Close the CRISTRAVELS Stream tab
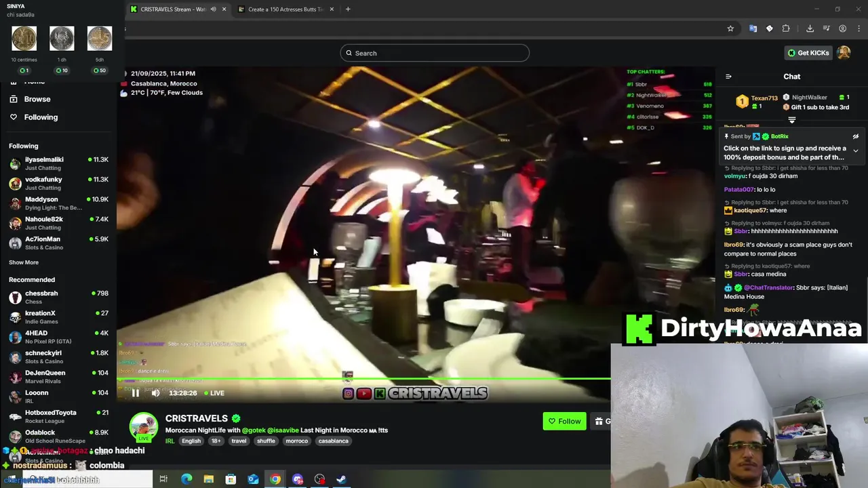Image resolution: width=868 pixels, height=488 pixels. pyautogui.click(x=224, y=9)
